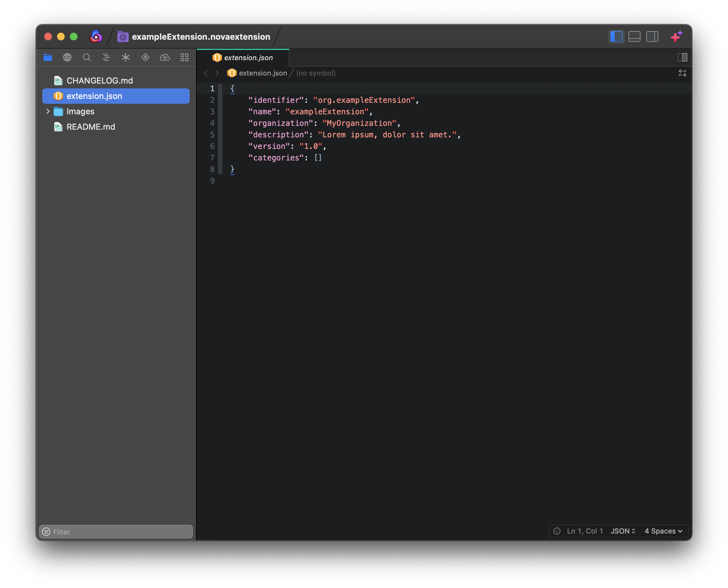Click the "categories" key
The width and height of the screenshot is (728, 588).
pyautogui.click(x=276, y=158)
